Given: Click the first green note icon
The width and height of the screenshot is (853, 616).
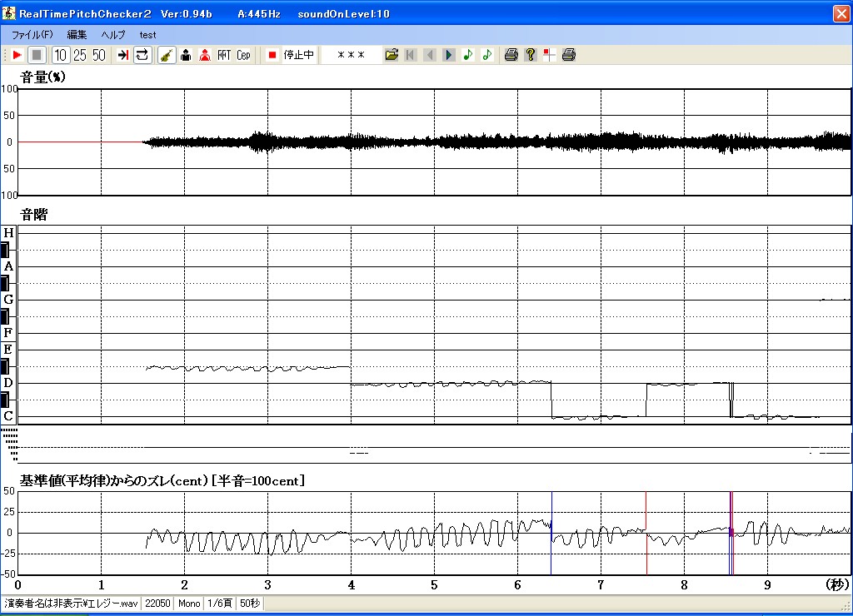Looking at the screenshot, I should (x=468, y=55).
